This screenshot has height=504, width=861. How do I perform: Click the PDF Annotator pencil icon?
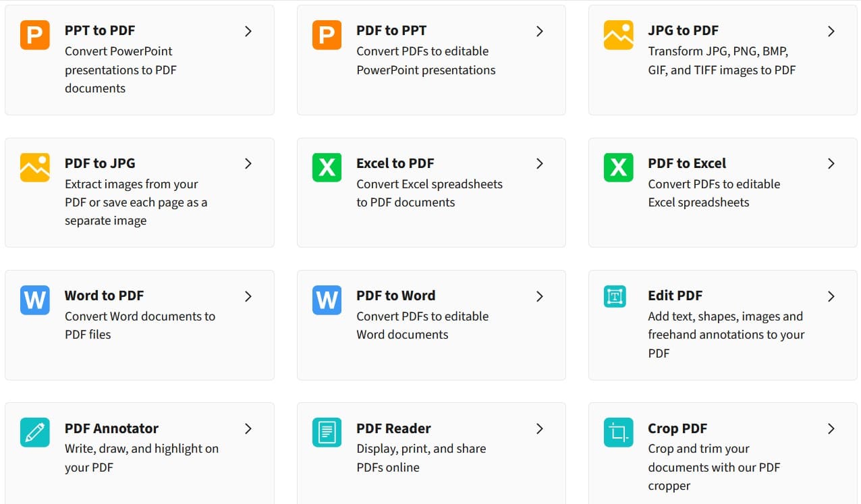35,432
